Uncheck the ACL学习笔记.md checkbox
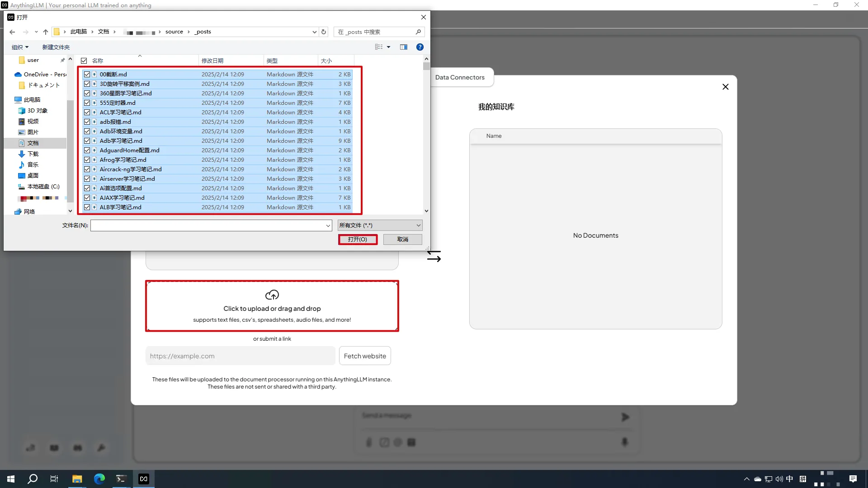Screen dimensions: 868x488 coord(87,113)
